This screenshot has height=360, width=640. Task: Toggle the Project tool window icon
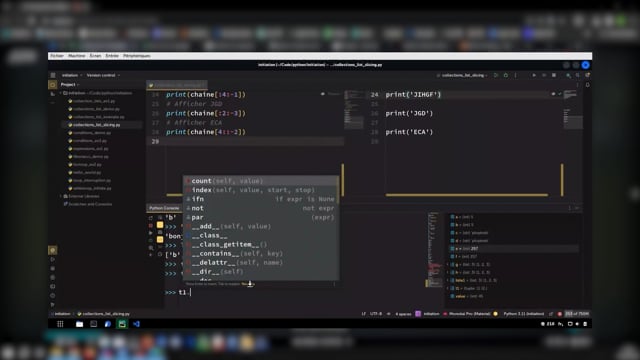point(53,85)
